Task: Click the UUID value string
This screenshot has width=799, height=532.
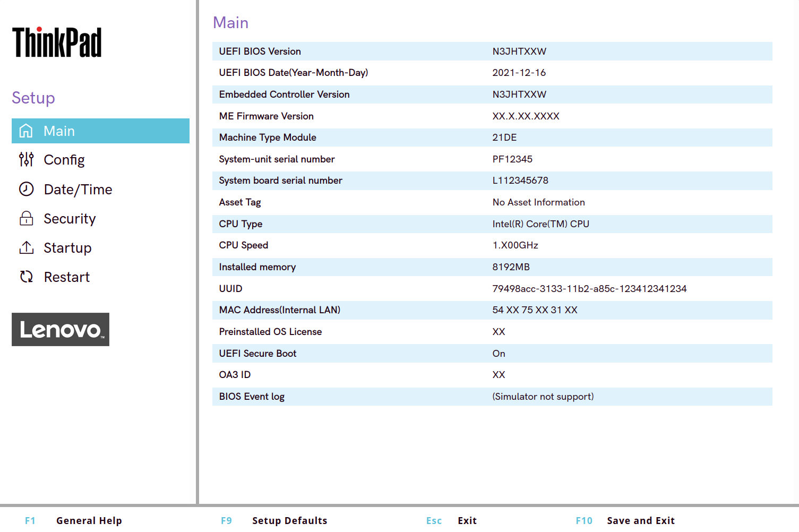Action: [589, 289]
